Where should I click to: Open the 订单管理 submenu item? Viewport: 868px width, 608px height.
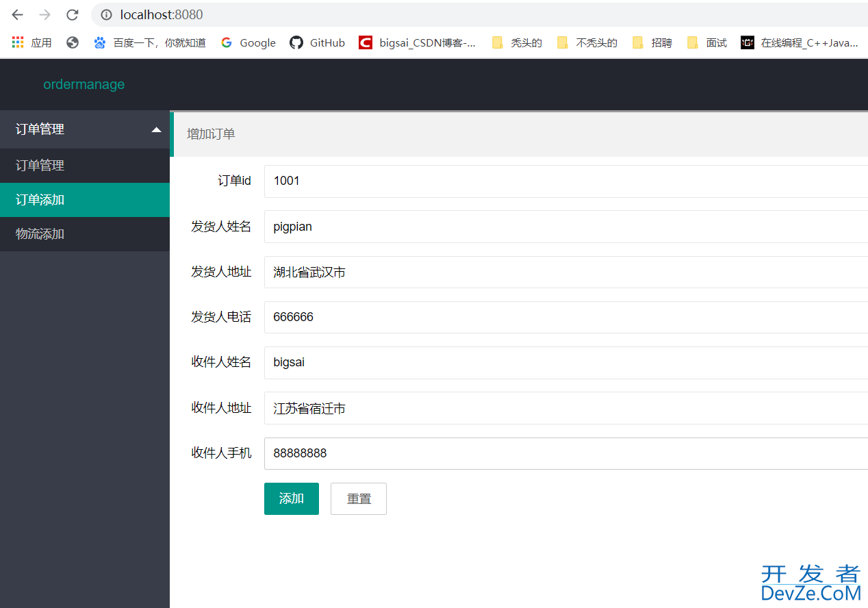(x=85, y=166)
